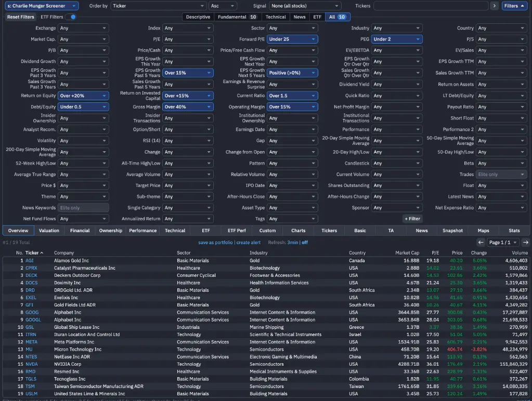Open the Maps view tab
This screenshot has width=532, height=401.
click(483, 231)
